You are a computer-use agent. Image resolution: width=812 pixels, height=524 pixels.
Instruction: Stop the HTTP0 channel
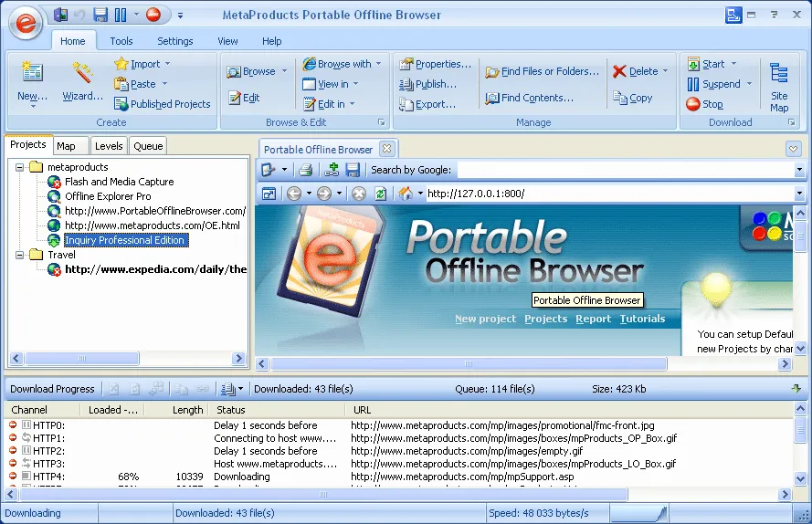pos(13,425)
